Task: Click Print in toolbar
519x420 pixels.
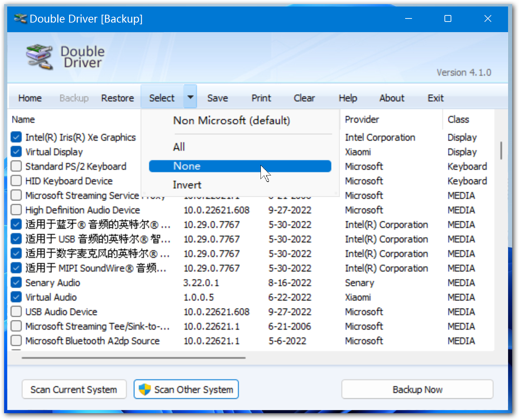Action: 261,98
